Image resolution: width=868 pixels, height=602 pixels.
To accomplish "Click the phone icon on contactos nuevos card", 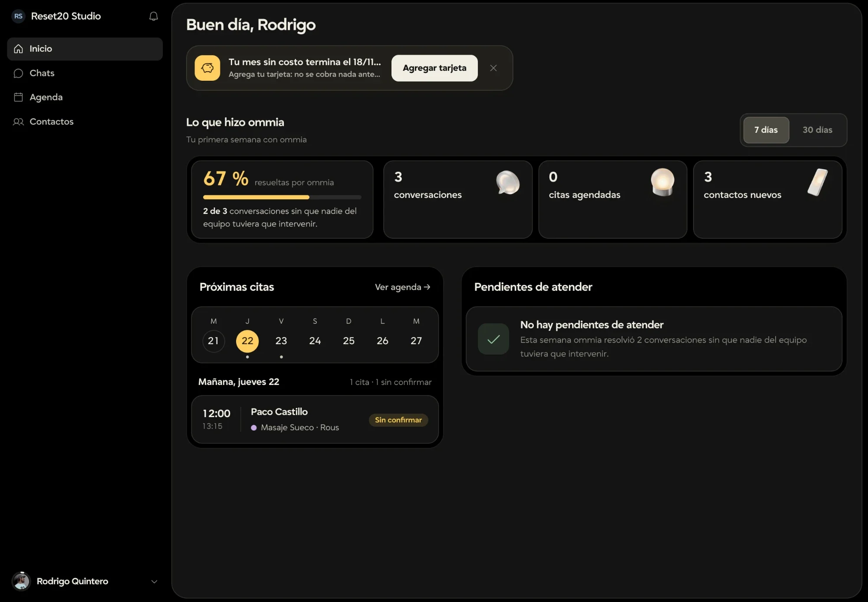I will (818, 182).
